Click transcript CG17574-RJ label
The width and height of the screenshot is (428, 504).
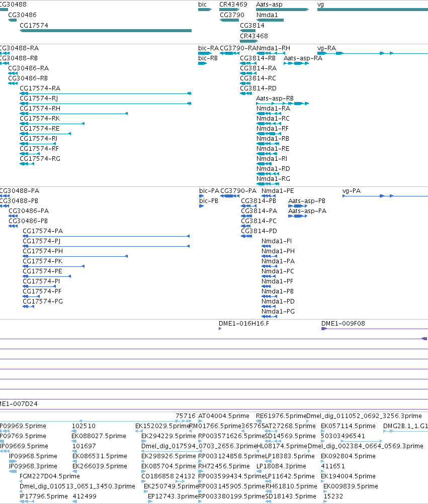(39, 98)
